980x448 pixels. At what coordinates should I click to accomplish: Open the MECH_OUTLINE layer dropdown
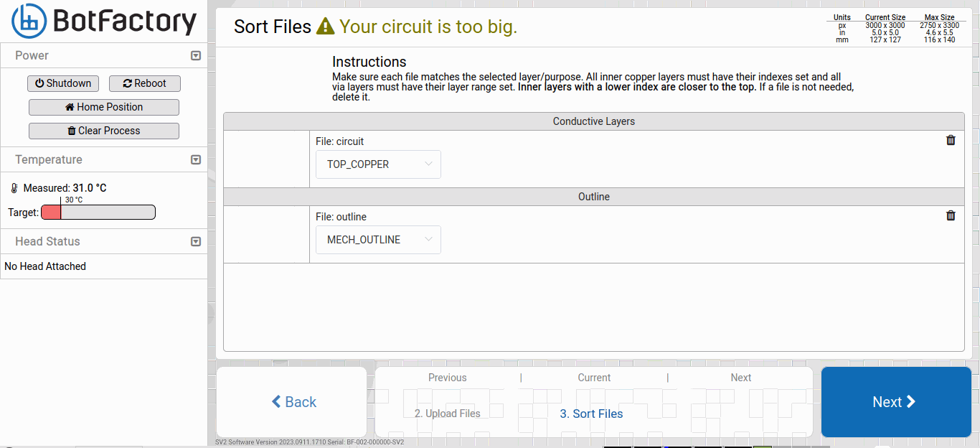pyautogui.click(x=378, y=240)
